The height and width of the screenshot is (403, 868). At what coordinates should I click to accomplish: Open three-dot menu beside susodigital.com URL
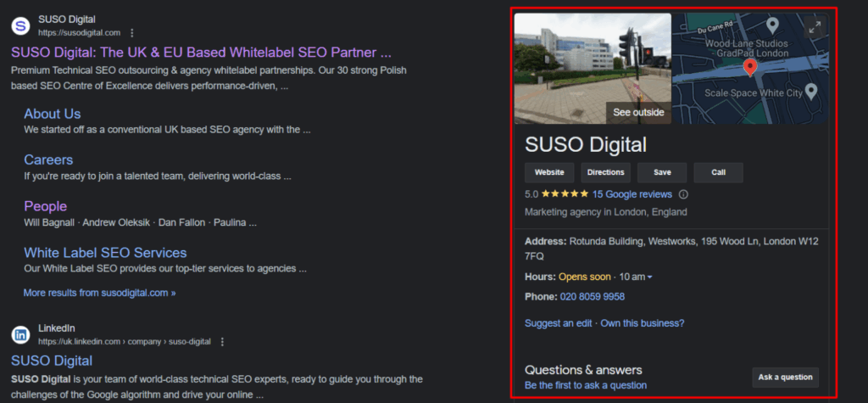[x=131, y=33]
